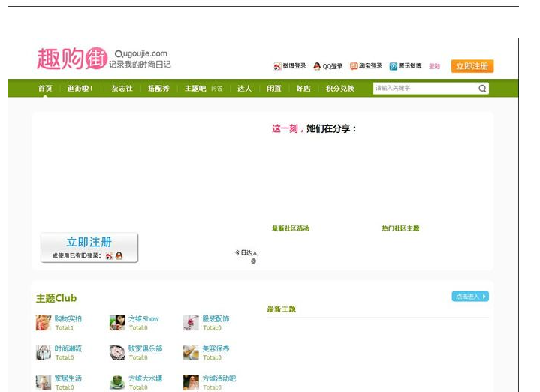Open the 方维活动吧 club link

coord(219,378)
